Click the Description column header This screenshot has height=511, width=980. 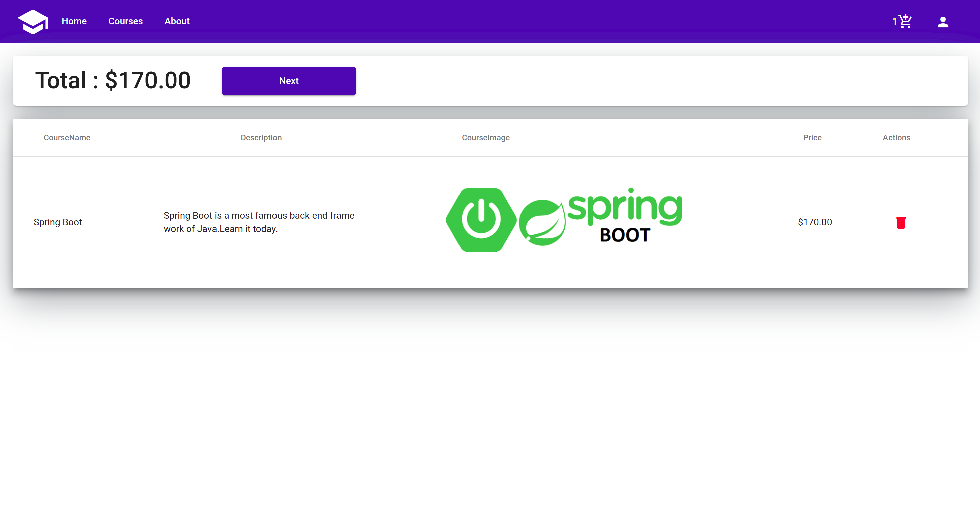(261, 138)
